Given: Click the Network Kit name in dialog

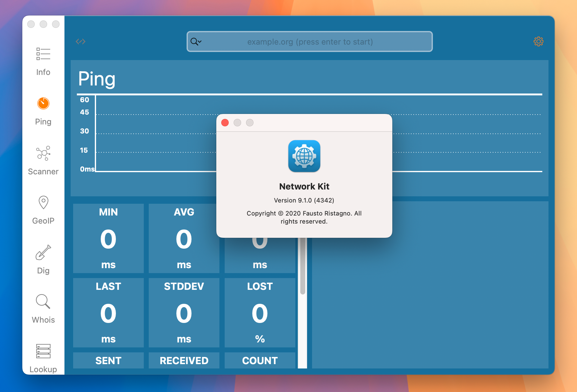Looking at the screenshot, I should pyautogui.click(x=304, y=186).
